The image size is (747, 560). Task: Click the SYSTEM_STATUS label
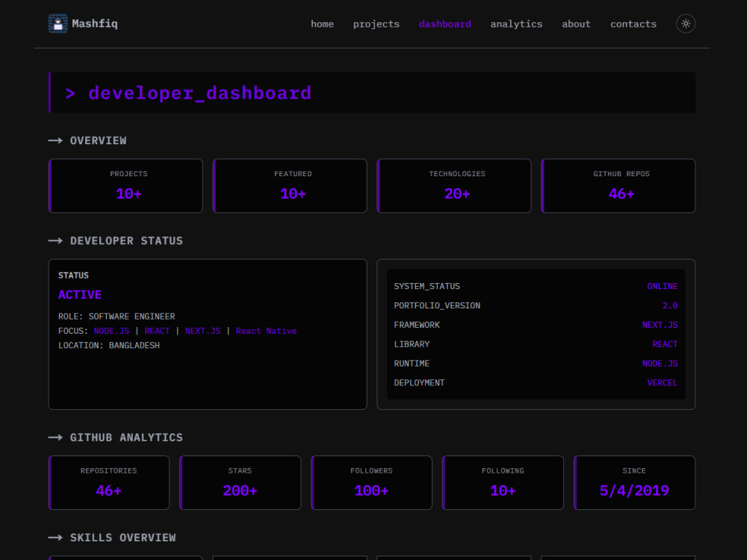click(427, 286)
